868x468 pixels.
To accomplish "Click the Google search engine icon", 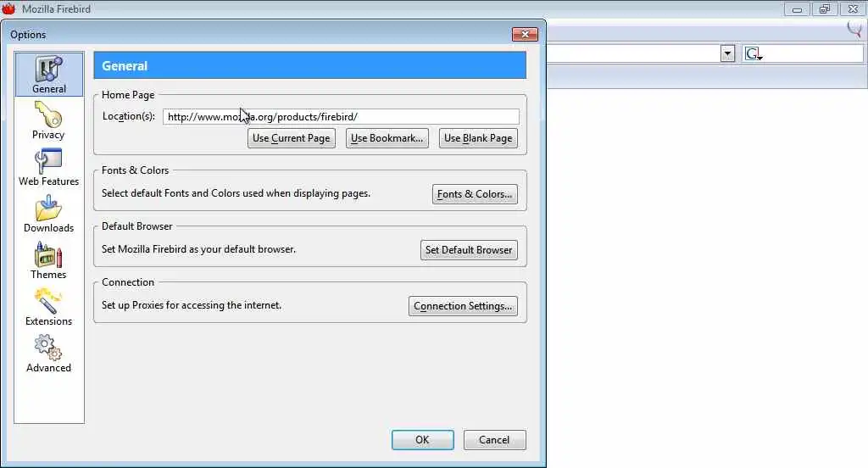I will pos(754,53).
